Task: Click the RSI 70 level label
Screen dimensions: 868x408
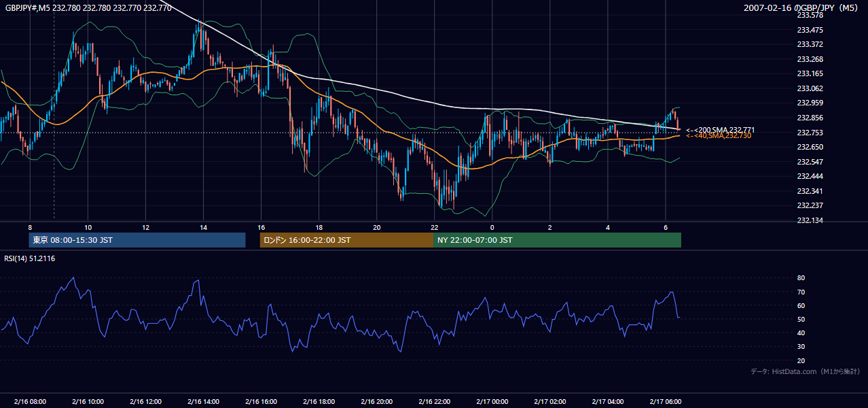Action: (801, 292)
